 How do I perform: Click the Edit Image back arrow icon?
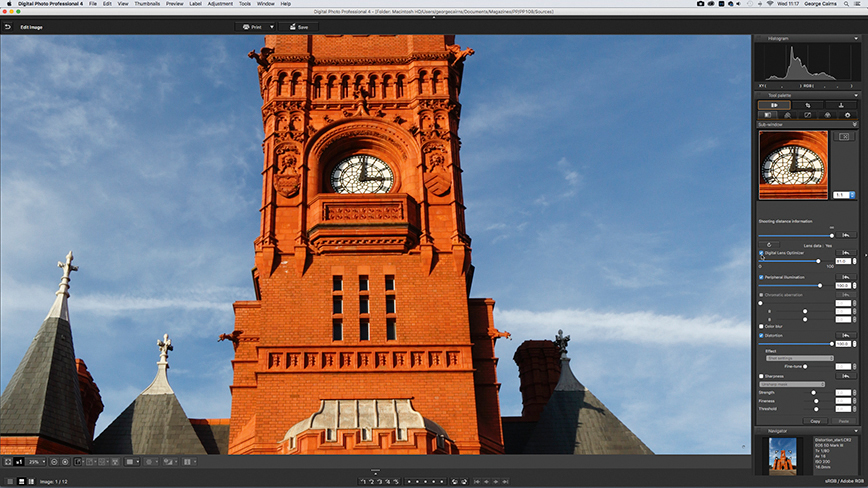click(8, 27)
